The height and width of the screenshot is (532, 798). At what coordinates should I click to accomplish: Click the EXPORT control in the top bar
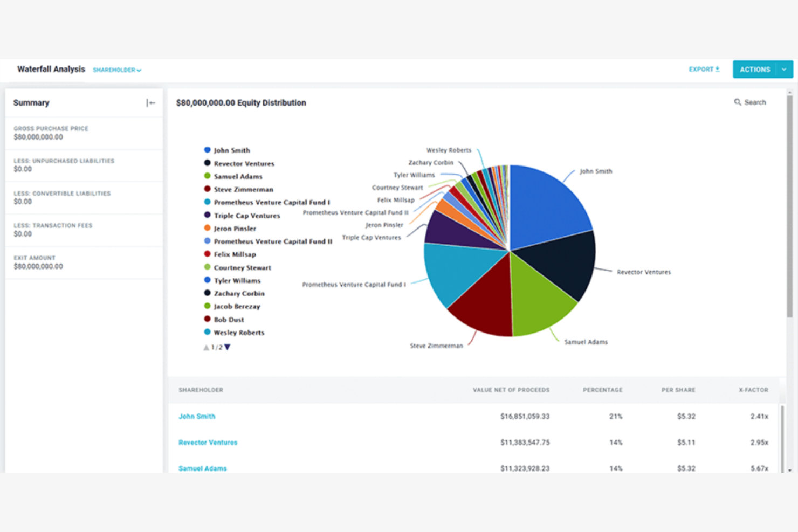(701, 68)
